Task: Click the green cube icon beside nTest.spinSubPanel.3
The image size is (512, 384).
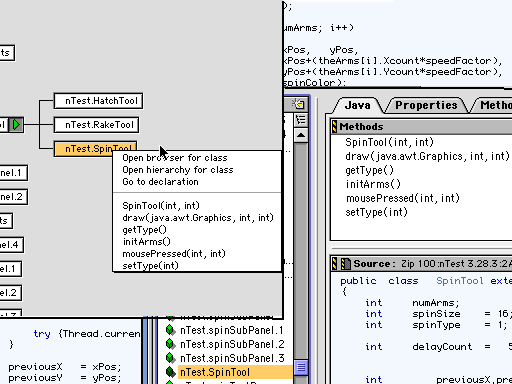Action: point(170,358)
